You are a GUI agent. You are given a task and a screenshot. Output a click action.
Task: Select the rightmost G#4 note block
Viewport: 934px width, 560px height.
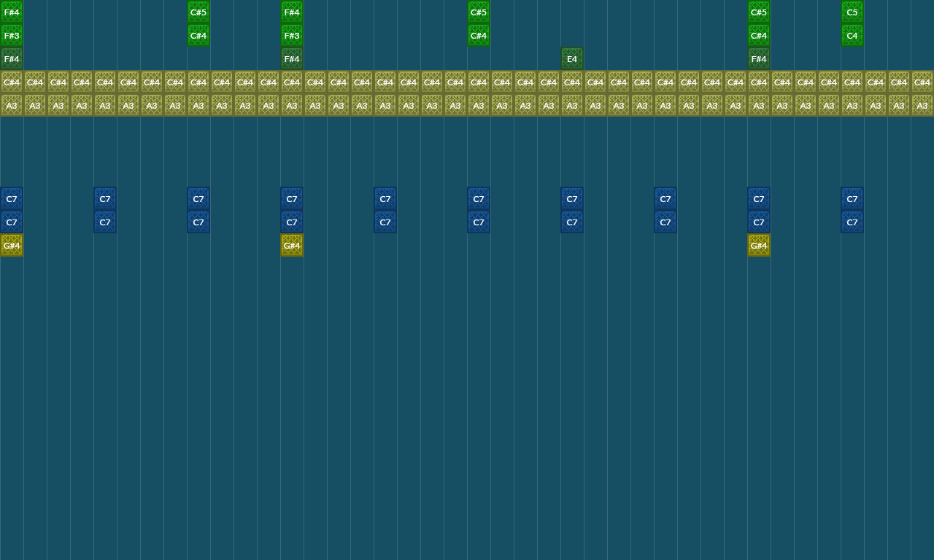[758, 245]
